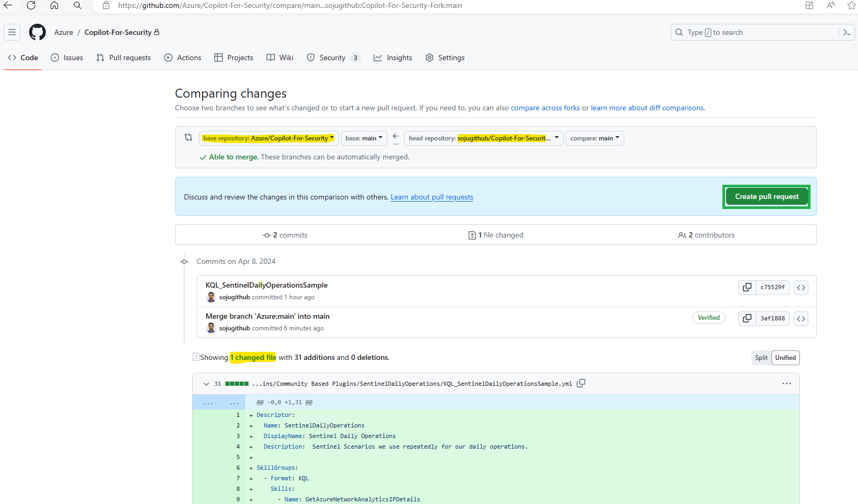The image size is (858, 504).
Task: Click the Type / to search field
Action: 755,32
